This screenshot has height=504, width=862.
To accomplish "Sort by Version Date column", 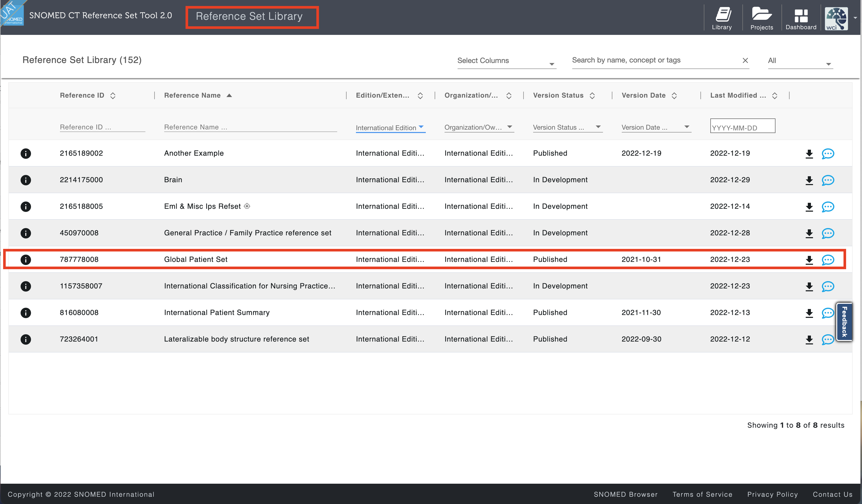I will pyautogui.click(x=674, y=96).
